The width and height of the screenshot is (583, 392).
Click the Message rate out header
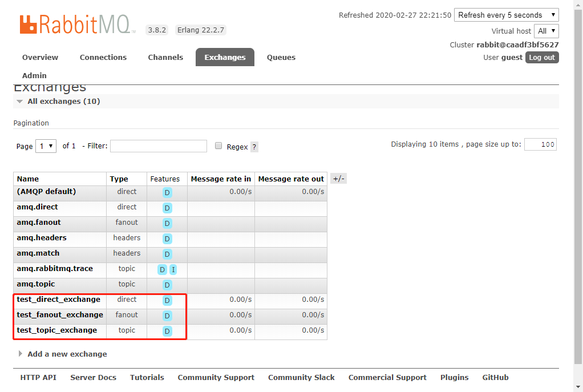291,179
